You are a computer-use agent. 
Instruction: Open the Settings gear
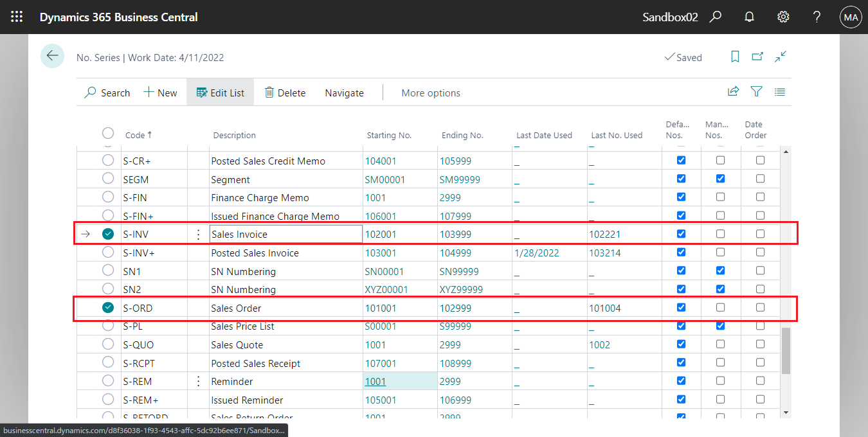click(x=783, y=17)
